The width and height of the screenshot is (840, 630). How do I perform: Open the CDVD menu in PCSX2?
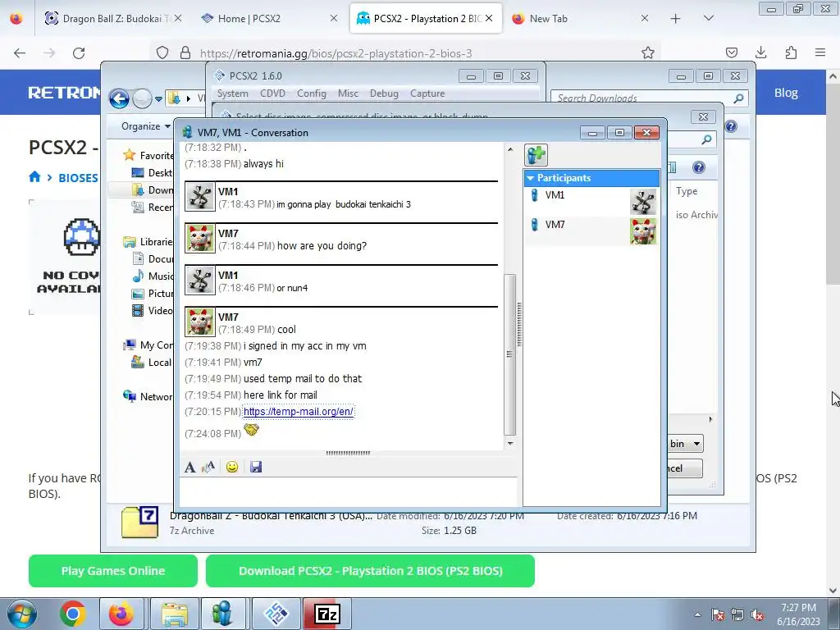(x=272, y=94)
